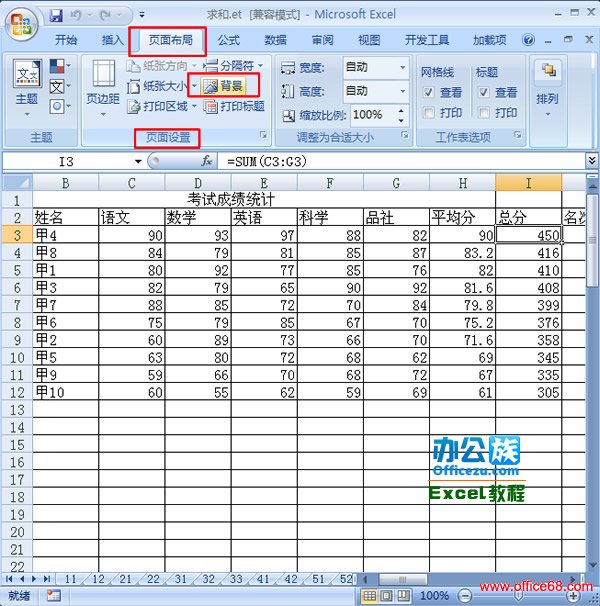Click the Select All corner button
Image resolution: width=600 pixels, height=606 pixels.
pos(17,183)
